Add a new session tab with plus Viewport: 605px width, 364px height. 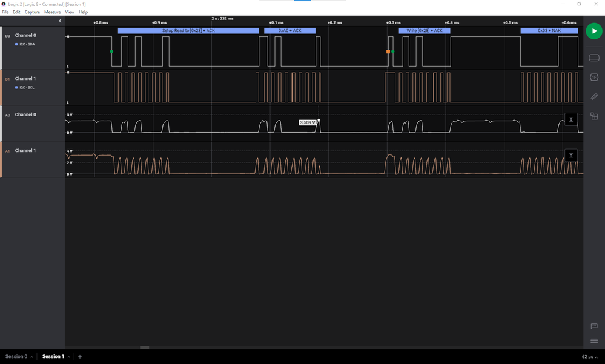pos(80,357)
